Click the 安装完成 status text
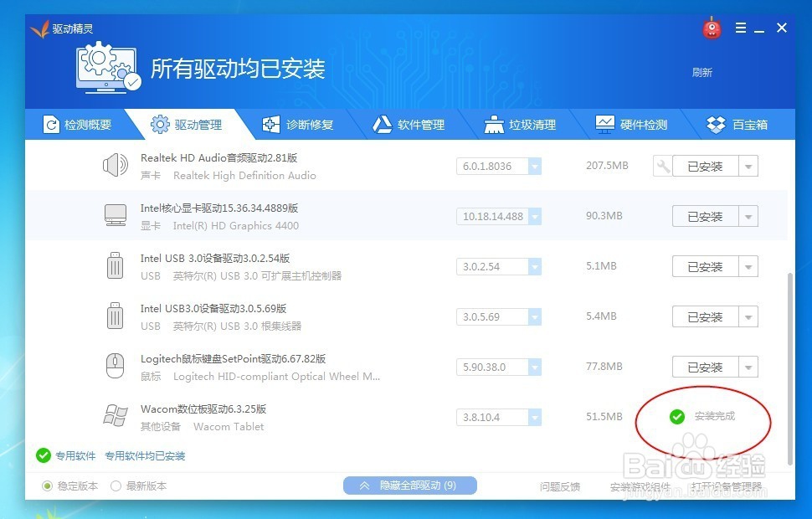This screenshot has width=812, height=519. click(715, 416)
